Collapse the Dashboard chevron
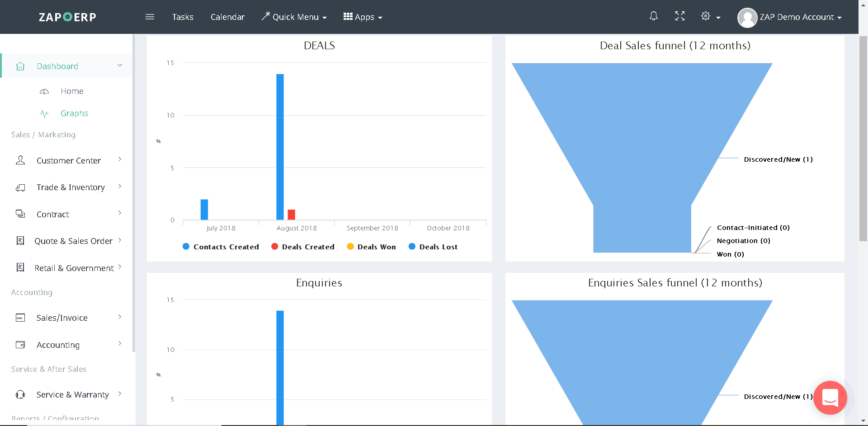Viewport: 868px width, 426px height. pyautogui.click(x=120, y=66)
